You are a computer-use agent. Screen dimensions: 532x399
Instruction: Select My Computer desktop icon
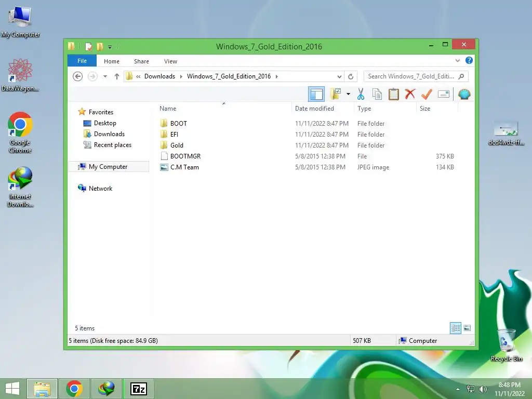[x=20, y=22]
